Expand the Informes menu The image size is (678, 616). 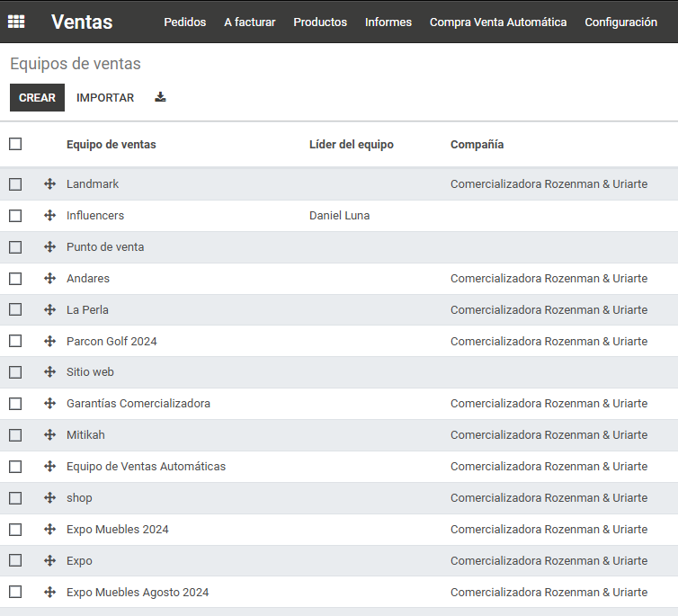click(388, 22)
